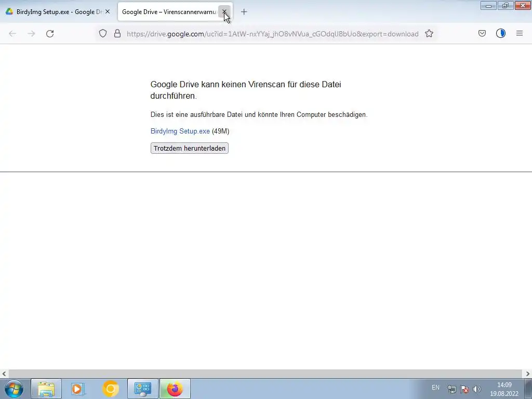Click the browser Forward arrow button
Screen dimensions: 532x399
point(31,34)
